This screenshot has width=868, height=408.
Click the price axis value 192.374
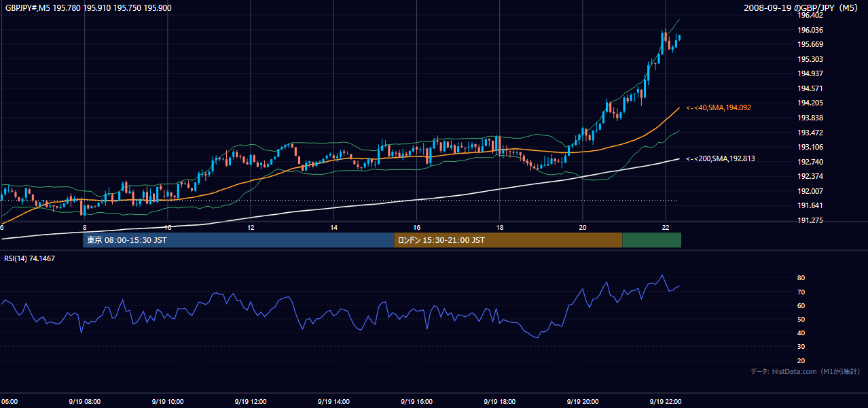coord(810,176)
